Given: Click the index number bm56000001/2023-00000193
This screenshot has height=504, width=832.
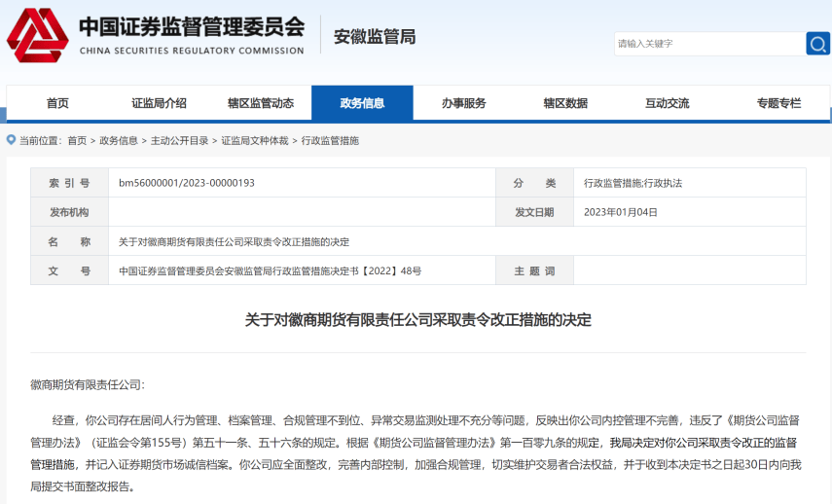Looking at the screenshot, I should tap(186, 183).
